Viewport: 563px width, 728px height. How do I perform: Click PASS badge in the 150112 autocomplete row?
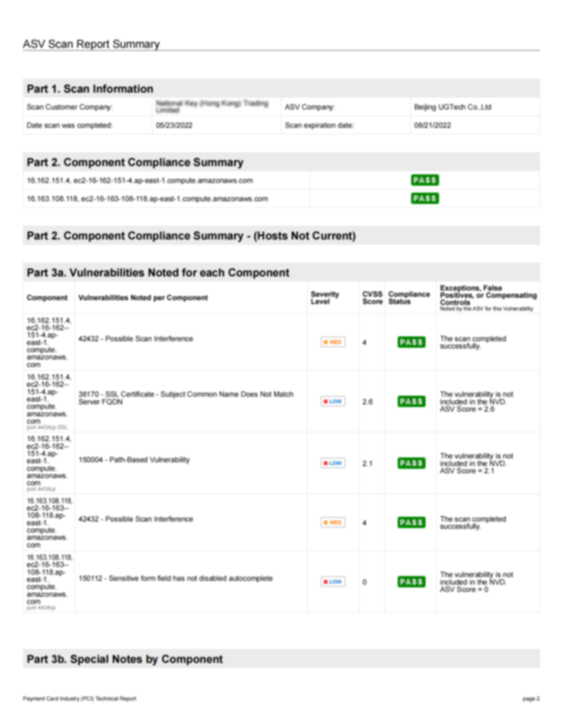(x=411, y=582)
